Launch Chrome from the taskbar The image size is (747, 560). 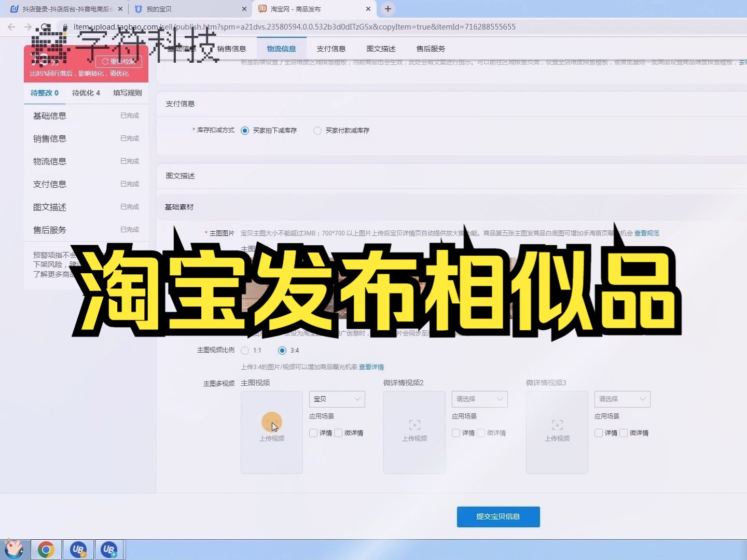(x=46, y=549)
